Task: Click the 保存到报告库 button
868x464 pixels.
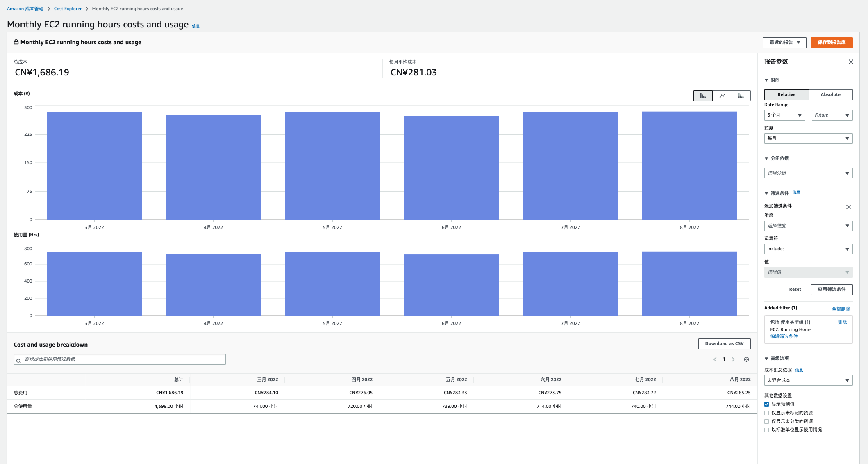Action: tap(832, 42)
